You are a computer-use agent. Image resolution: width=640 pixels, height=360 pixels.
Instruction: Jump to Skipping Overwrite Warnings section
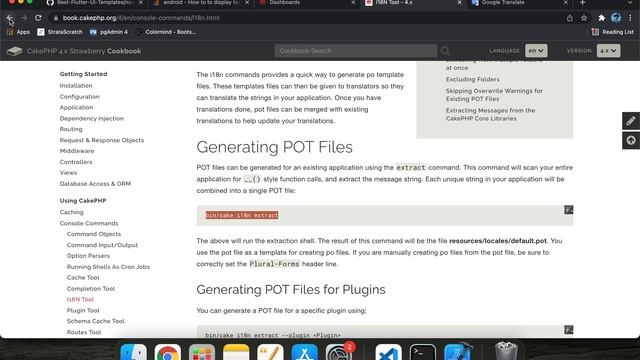click(x=494, y=95)
